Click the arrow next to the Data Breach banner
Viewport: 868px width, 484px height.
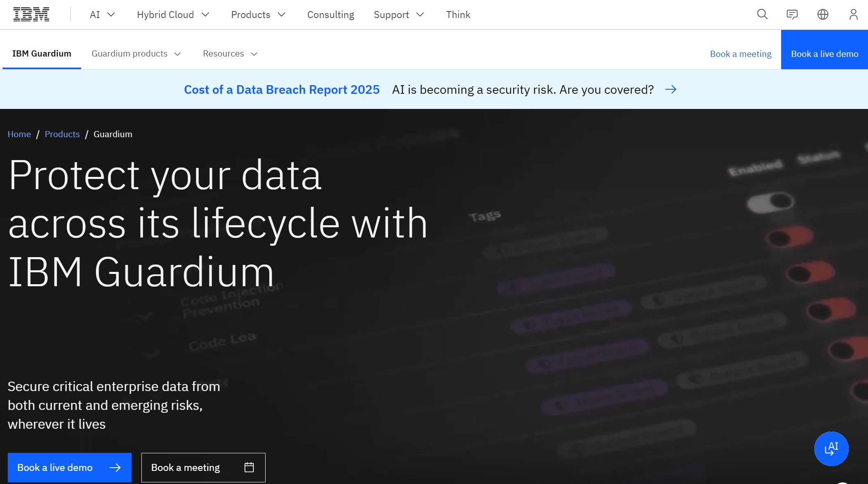point(671,89)
